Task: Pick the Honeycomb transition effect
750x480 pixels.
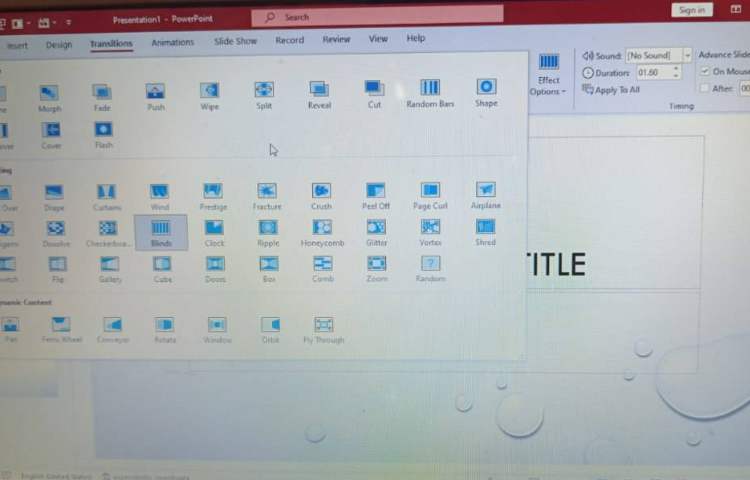Action: click(322, 231)
